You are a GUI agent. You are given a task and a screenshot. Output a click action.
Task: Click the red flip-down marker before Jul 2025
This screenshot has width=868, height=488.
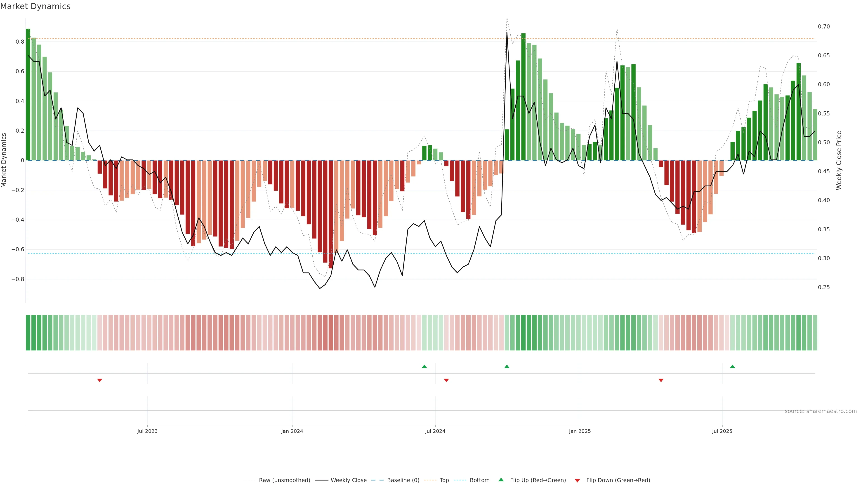[x=661, y=380]
